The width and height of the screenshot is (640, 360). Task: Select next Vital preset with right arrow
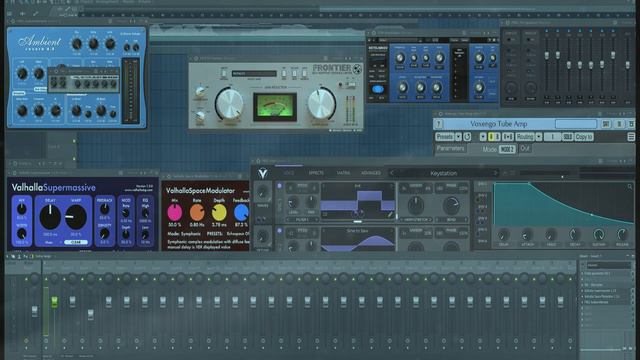[x=495, y=173]
